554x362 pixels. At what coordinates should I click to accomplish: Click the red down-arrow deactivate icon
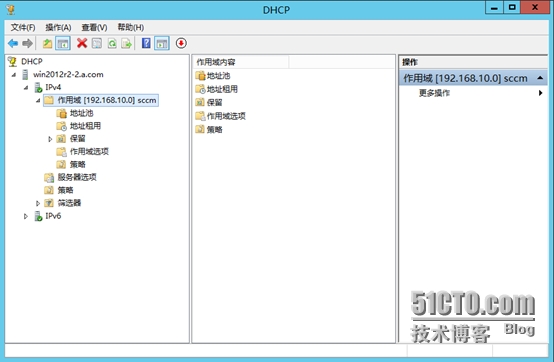click(181, 43)
